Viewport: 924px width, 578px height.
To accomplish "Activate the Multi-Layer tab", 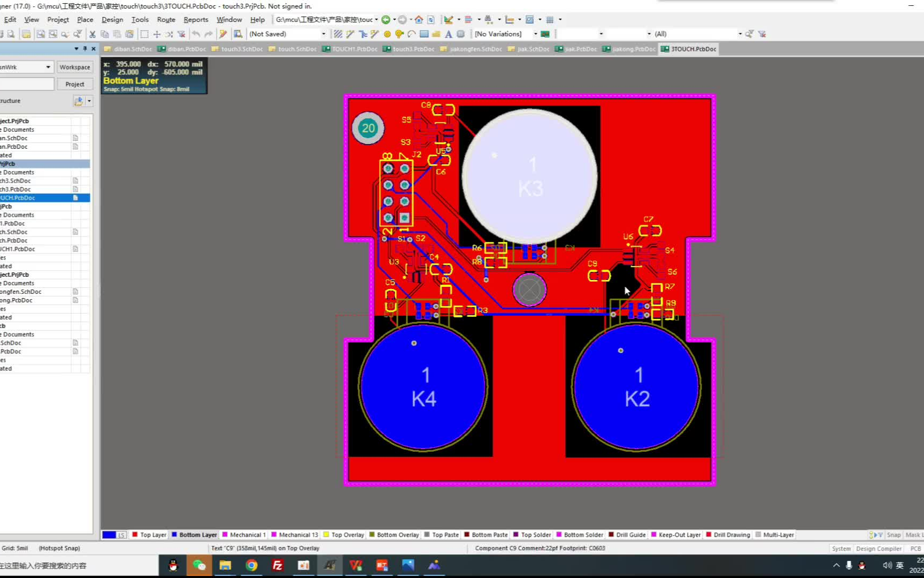I will pyautogui.click(x=774, y=535).
